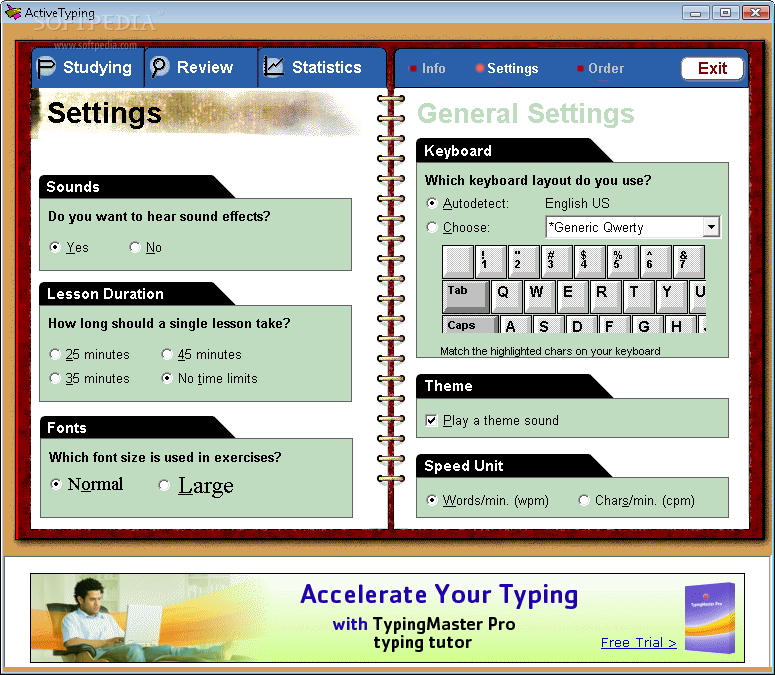Click the 5 key with percent sign
Viewport: 775px width, 675px height.
623,261
